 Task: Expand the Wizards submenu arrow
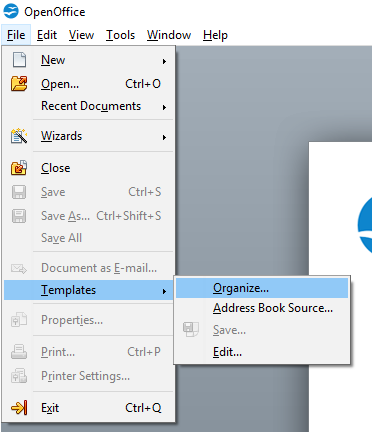[164, 137]
